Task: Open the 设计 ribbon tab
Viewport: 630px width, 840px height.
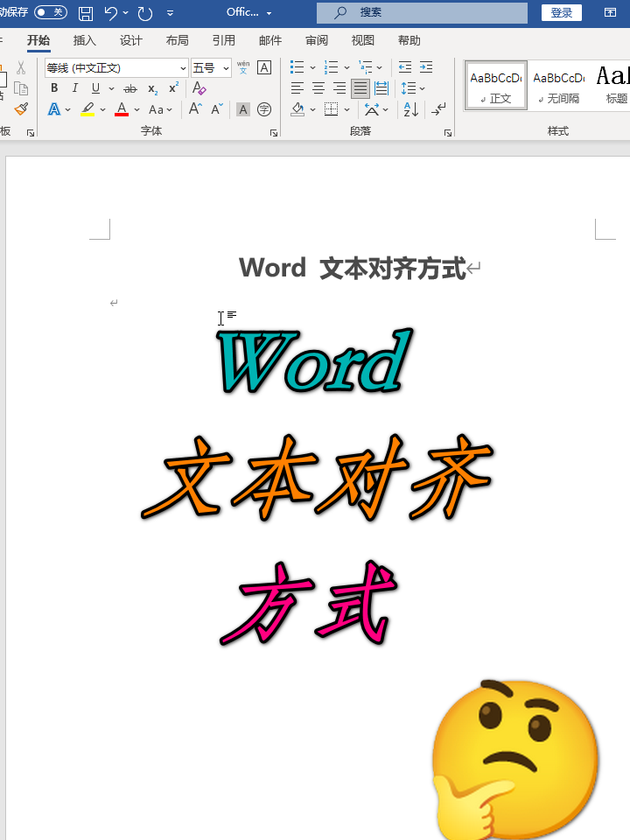Action: (x=130, y=40)
